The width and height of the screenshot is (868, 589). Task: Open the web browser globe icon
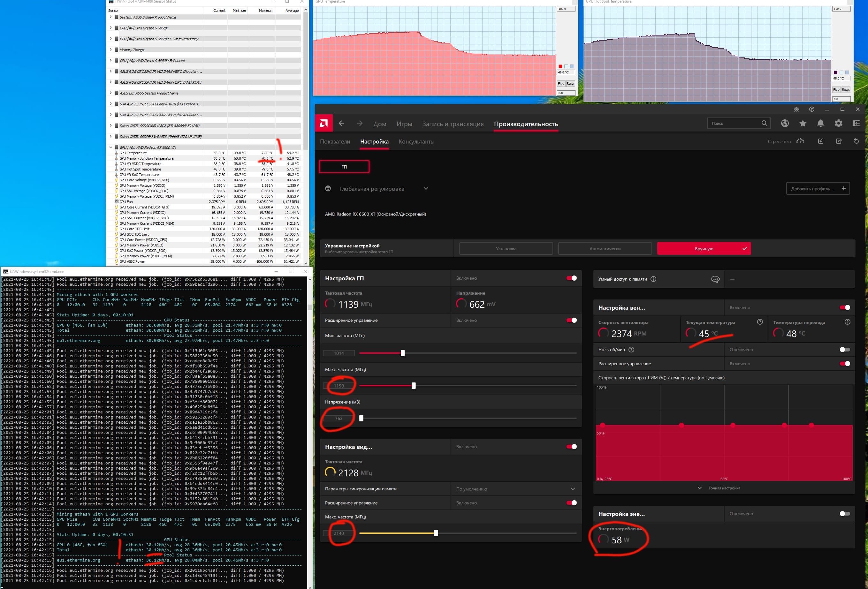click(x=785, y=123)
